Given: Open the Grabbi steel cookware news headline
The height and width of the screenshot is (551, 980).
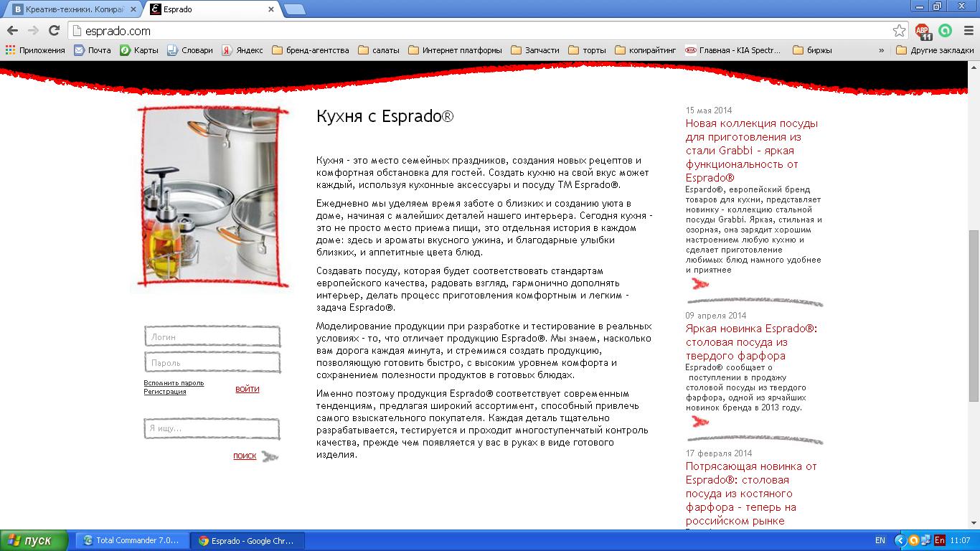Looking at the screenshot, I should (x=752, y=151).
